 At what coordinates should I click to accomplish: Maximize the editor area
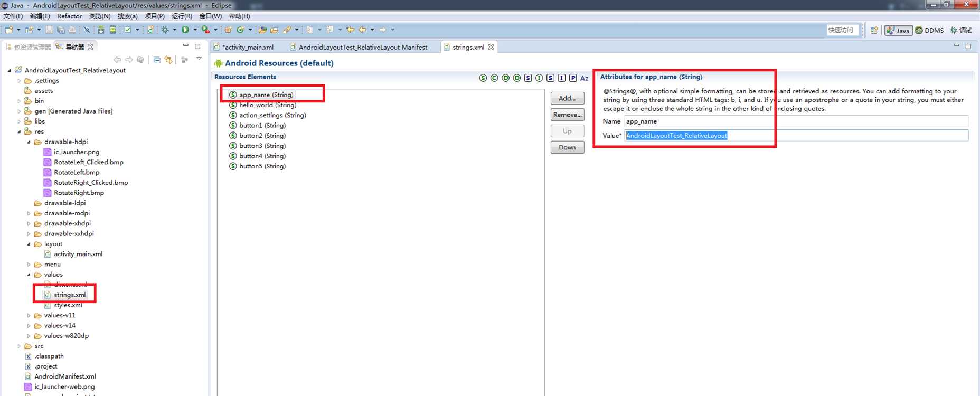968,46
